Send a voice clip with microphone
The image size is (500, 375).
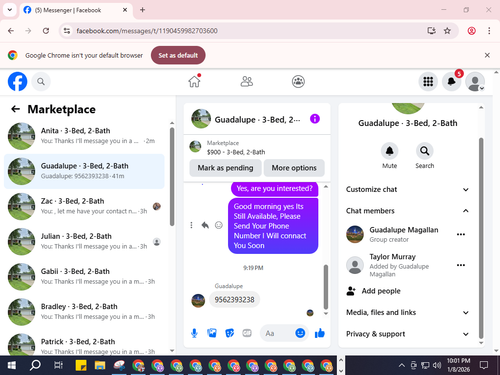194,333
